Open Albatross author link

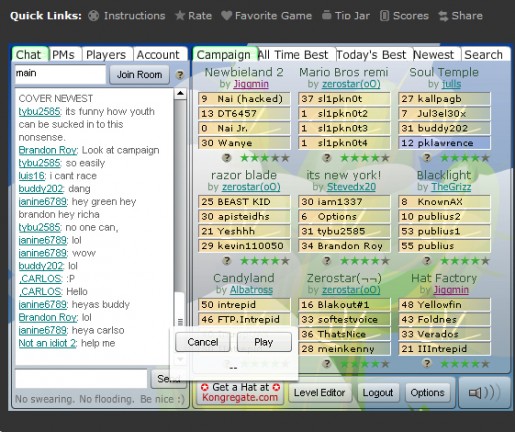pyautogui.click(x=251, y=290)
